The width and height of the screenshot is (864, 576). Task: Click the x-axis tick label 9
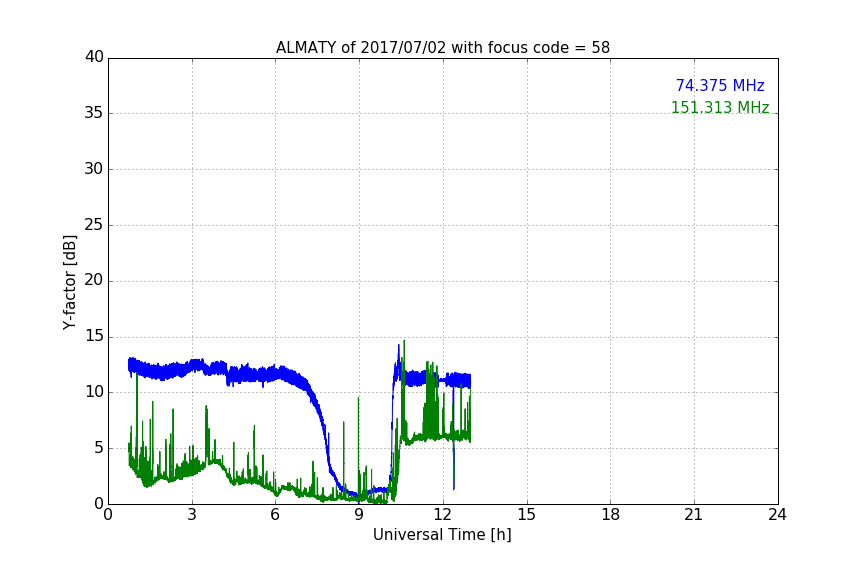359,515
